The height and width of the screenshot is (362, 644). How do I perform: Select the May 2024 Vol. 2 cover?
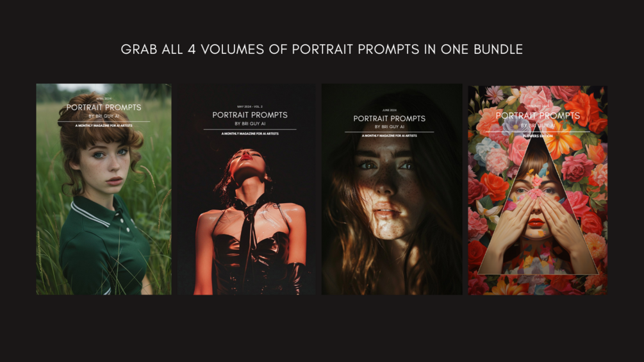tap(247, 189)
